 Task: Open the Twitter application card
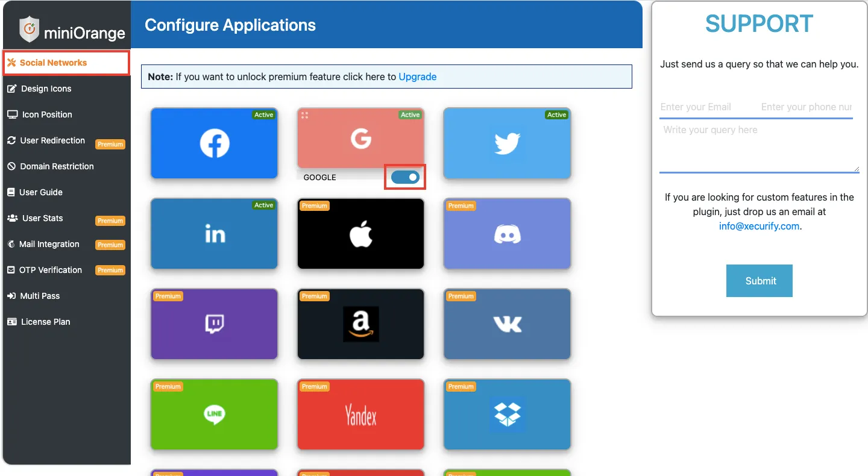click(507, 143)
